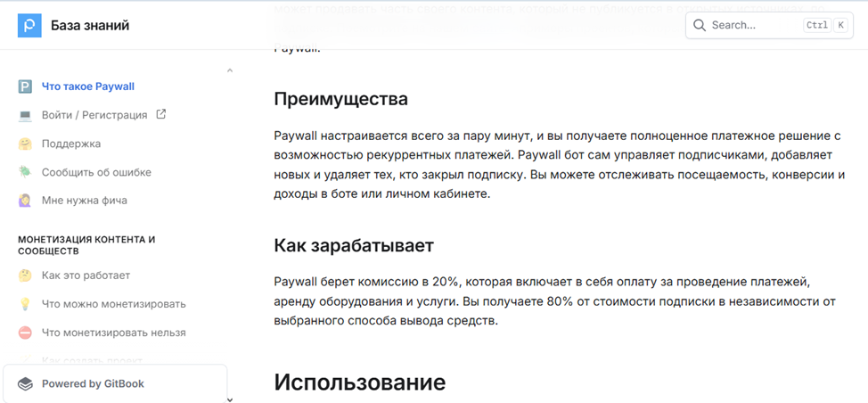Click the GitBook logo icon

pos(26,383)
